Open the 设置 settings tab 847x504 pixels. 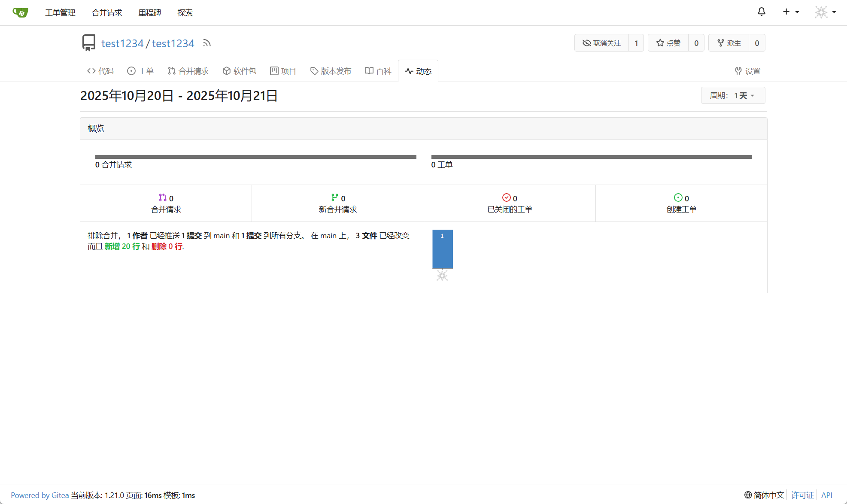point(747,71)
